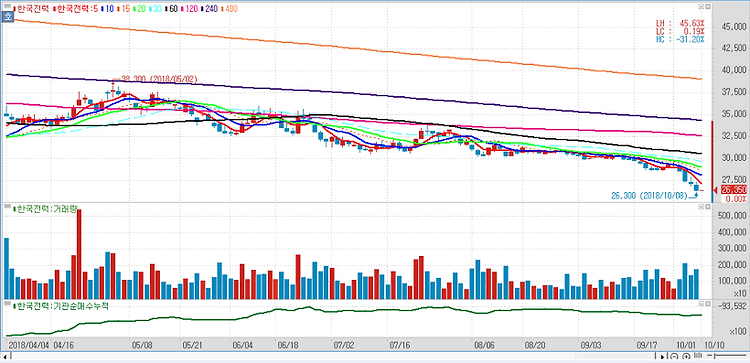
Task: Expand the price chart panel to full view
Action: point(700,7)
